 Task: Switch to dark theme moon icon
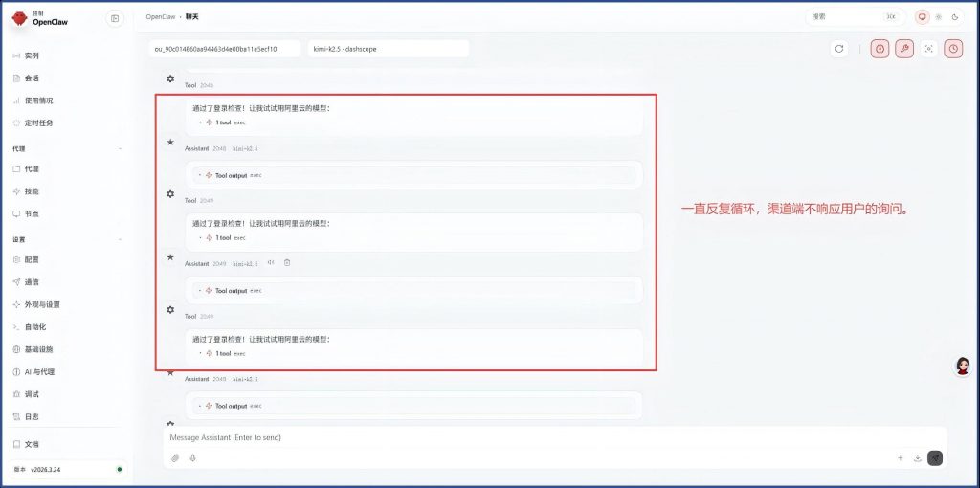[954, 17]
